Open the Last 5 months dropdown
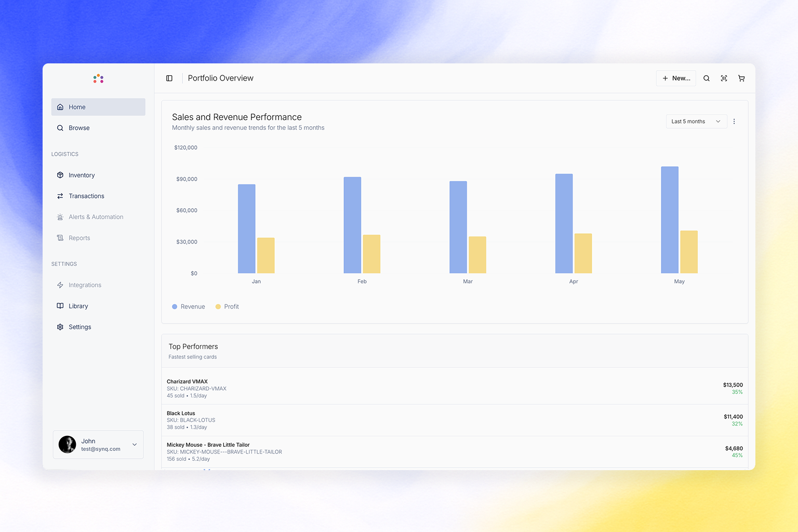The width and height of the screenshot is (798, 532). pyautogui.click(x=696, y=121)
